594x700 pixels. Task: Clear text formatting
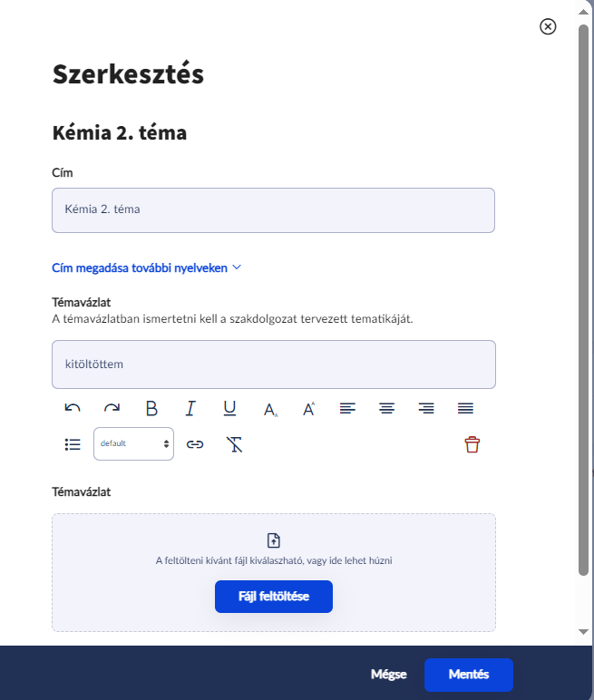tap(234, 444)
